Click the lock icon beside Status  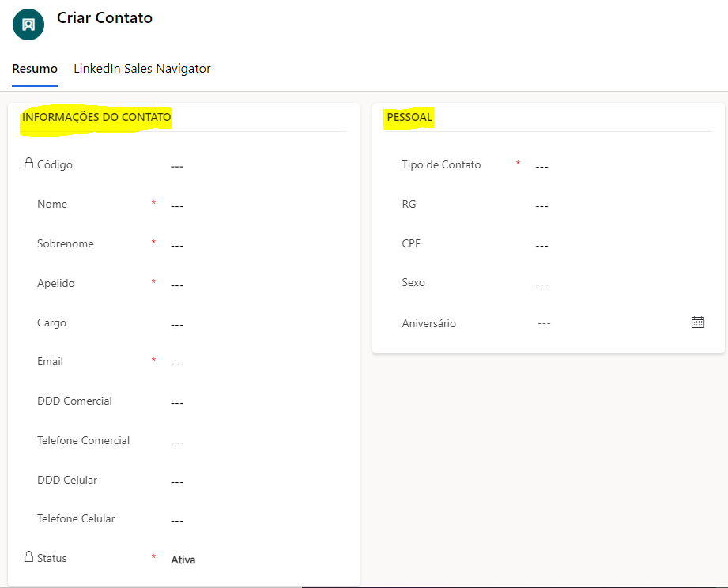point(28,556)
